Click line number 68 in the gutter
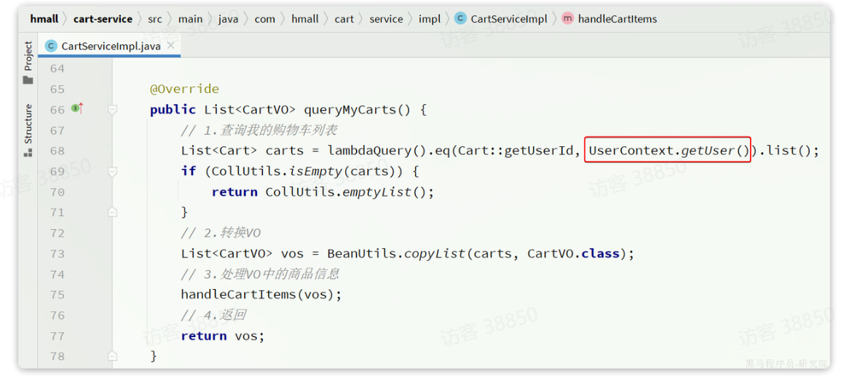 click(57, 151)
